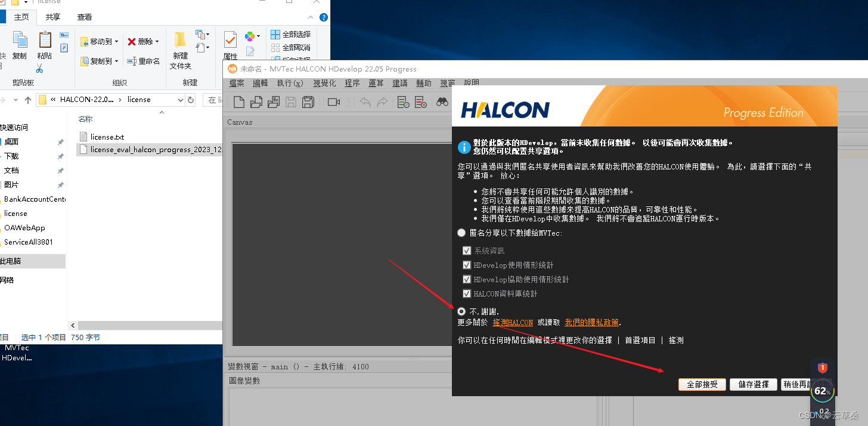Create a new HDevelop program
868x426 pixels.
(240, 101)
